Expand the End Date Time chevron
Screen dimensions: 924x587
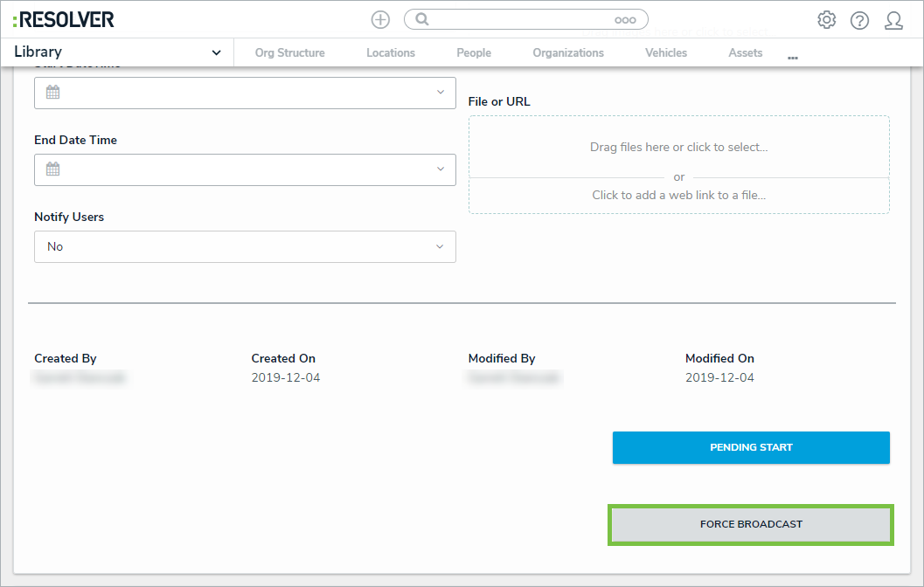click(441, 169)
